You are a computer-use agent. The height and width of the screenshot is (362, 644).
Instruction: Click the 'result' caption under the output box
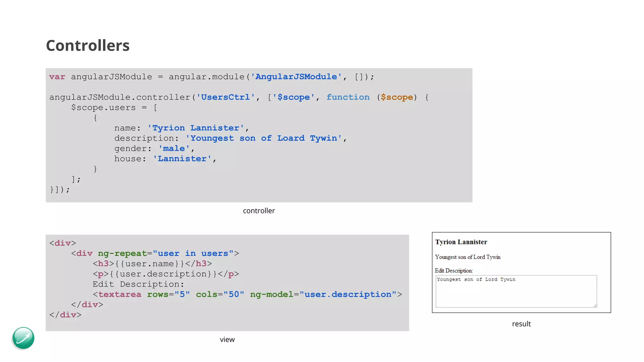point(521,324)
